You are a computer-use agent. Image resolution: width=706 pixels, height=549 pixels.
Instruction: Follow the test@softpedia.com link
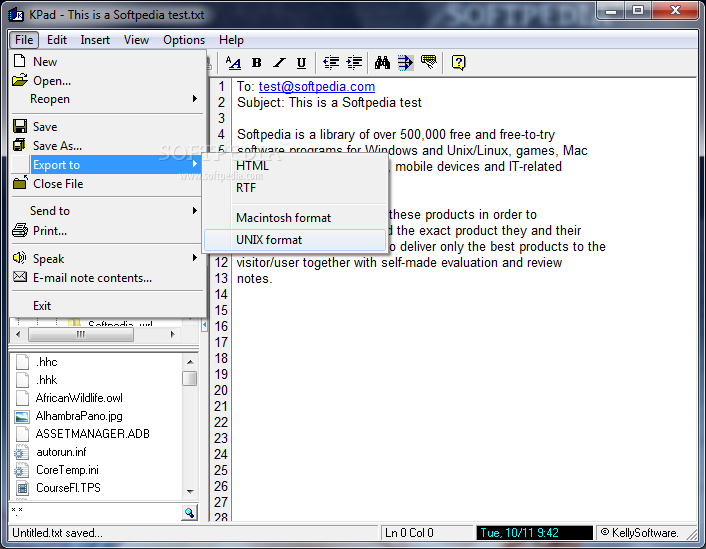click(x=317, y=86)
